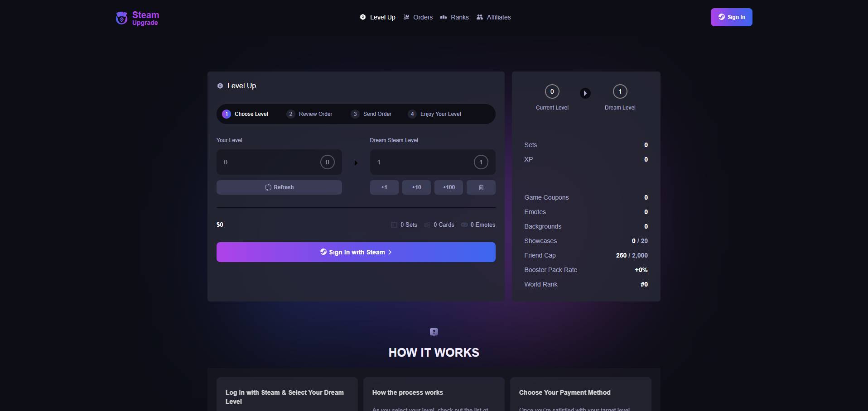Select the Level Up nav item
Screen dimensions: 868x411
pyautogui.click(x=378, y=17)
